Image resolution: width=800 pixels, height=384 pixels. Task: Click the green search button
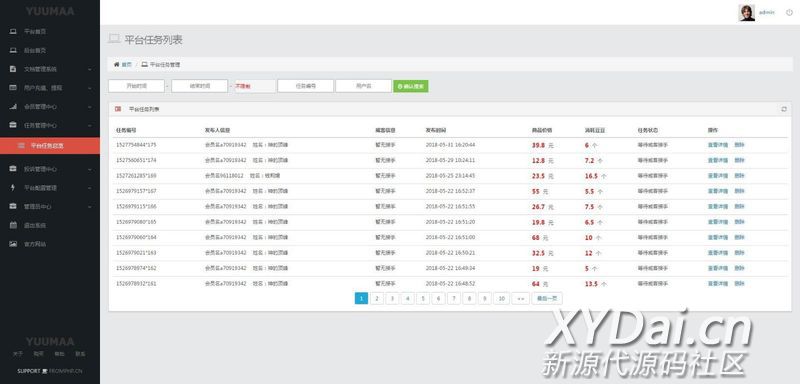pyautogui.click(x=411, y=86)
